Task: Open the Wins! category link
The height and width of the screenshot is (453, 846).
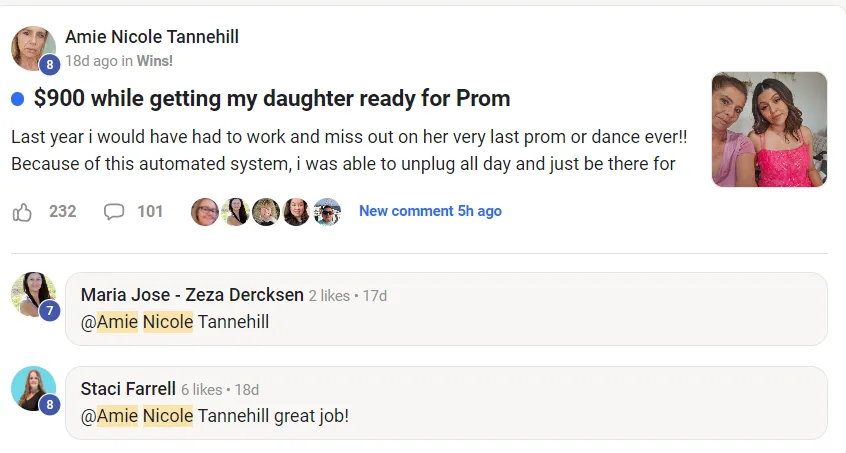Action: [x=155, y=61]
